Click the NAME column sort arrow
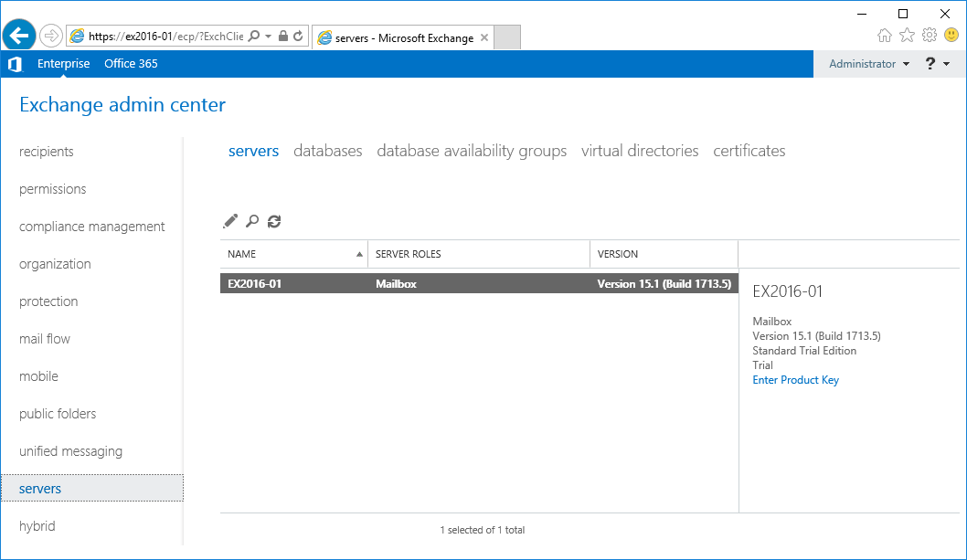 tap(359, 254)
